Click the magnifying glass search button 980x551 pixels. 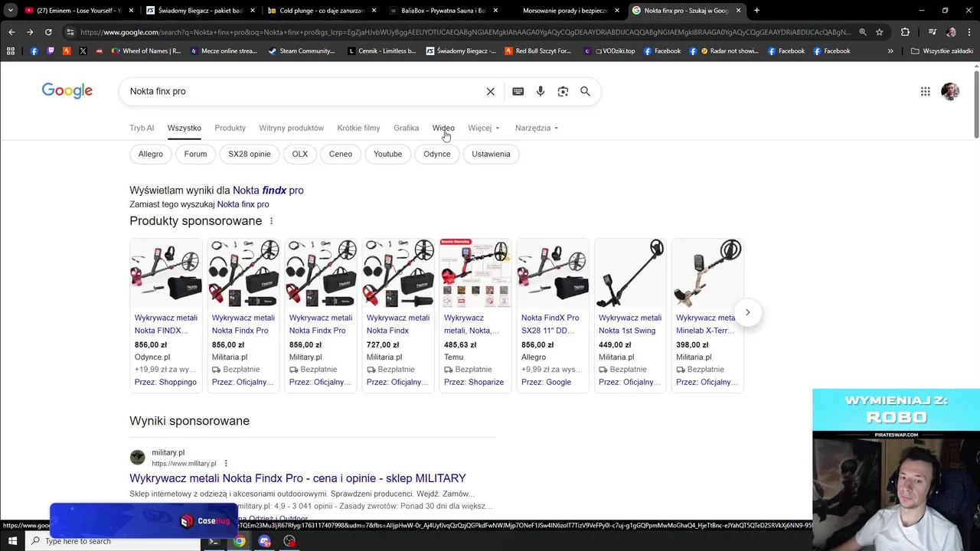[x=585, y=91]
